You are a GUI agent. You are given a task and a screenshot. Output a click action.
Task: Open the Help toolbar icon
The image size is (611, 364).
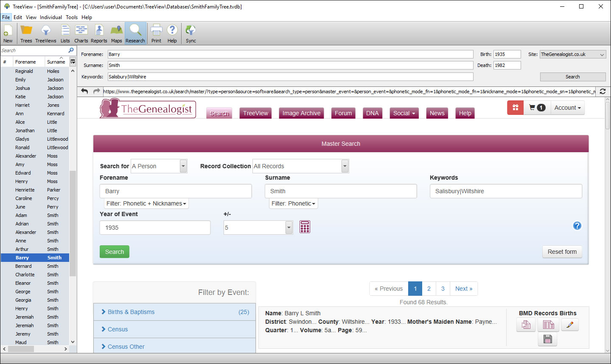point(172,33)
